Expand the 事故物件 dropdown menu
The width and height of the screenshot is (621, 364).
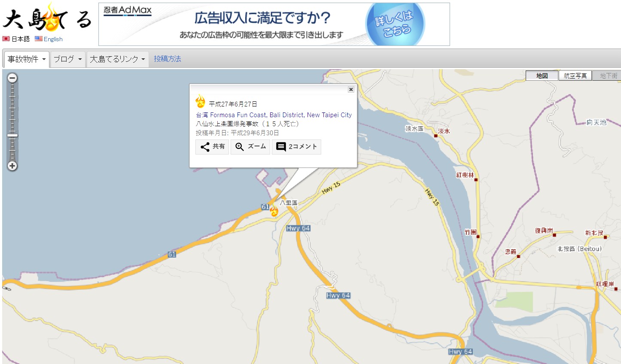(x=26, y=59)
